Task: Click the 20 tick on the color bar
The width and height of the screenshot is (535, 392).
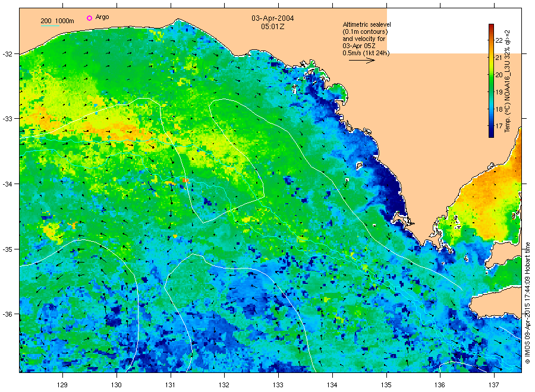Action: point(499,75)
